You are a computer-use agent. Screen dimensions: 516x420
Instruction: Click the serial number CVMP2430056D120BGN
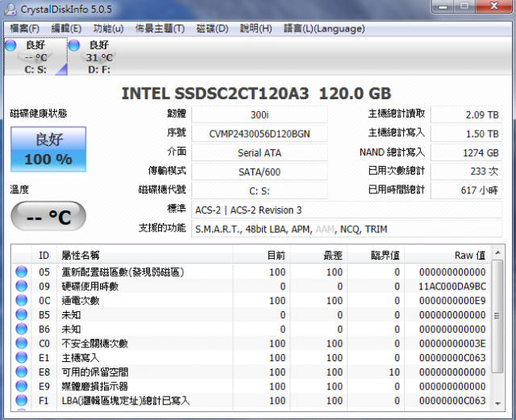pyautogui.click(x=260, y=134)
